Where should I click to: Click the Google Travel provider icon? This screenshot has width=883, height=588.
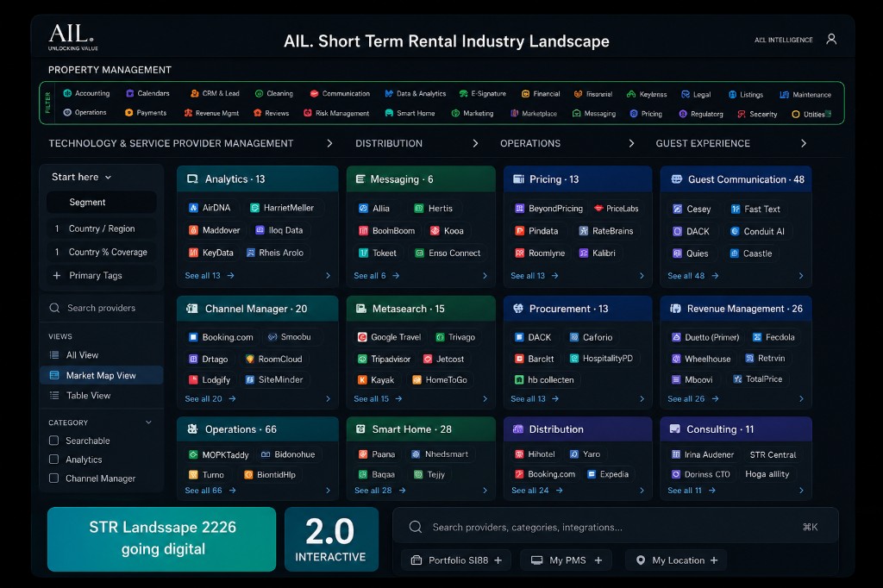363,337
